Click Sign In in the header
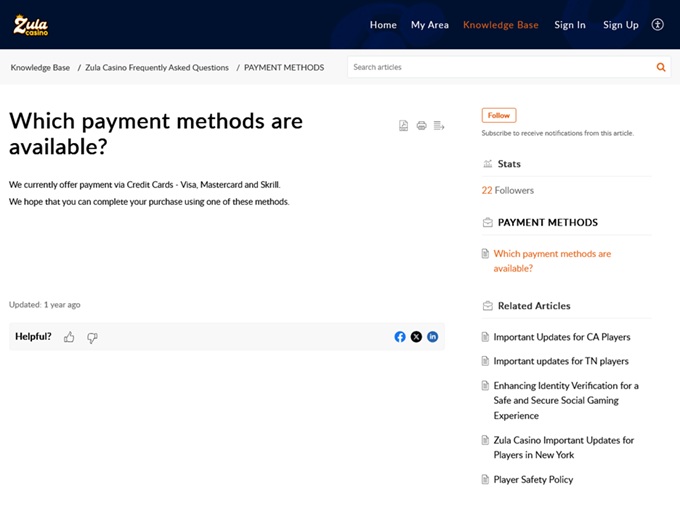Viewport: 680px width, 511px height. [x=570, y=25]
